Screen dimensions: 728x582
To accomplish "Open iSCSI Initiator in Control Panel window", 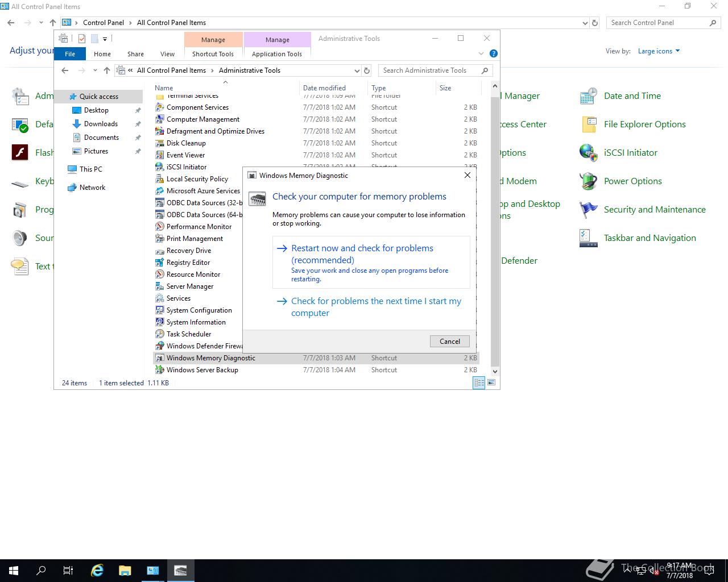I will coord(618,153).
